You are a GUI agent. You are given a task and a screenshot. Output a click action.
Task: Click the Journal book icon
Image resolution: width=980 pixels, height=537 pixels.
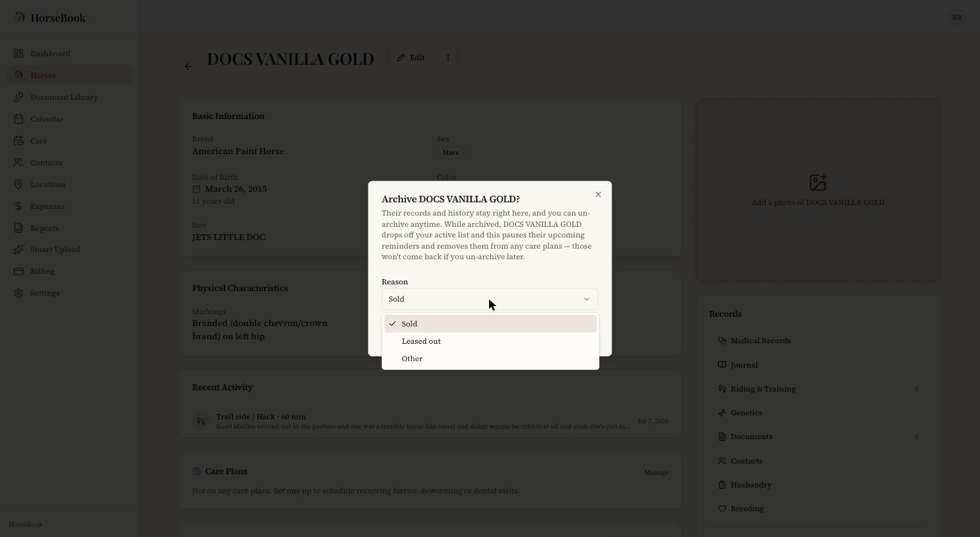coord(722,365)
